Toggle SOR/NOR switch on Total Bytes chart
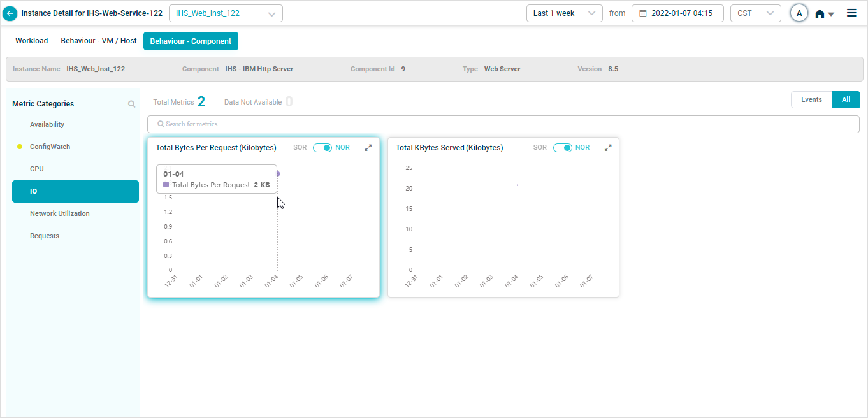Screen dimensions: 868x418 click(322, 148)
